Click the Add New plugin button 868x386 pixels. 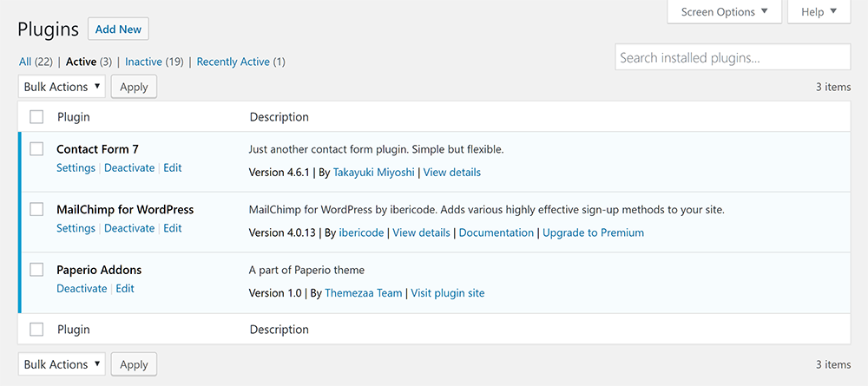[x=118, y=29]
